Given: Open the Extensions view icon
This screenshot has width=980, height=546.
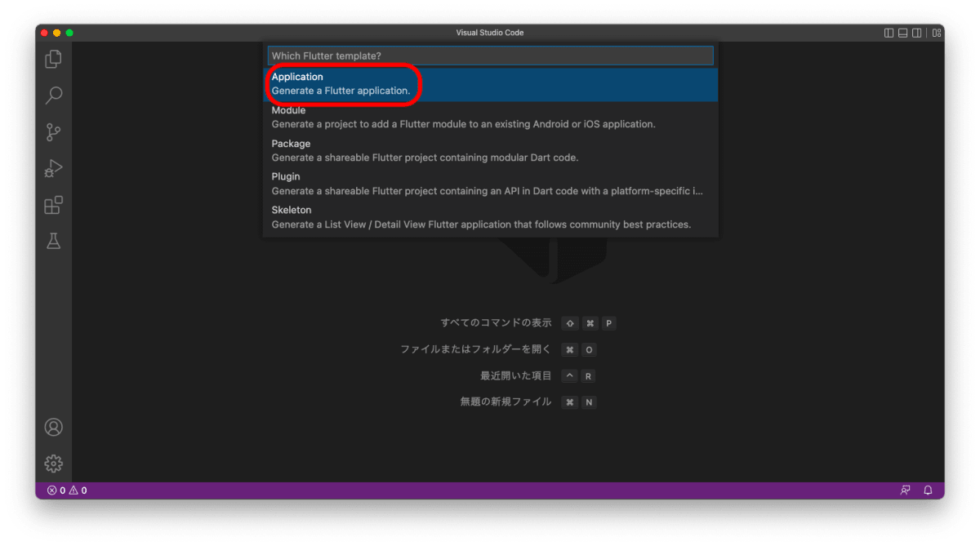Looking at the screenshot, I should [x=53, y=206].
